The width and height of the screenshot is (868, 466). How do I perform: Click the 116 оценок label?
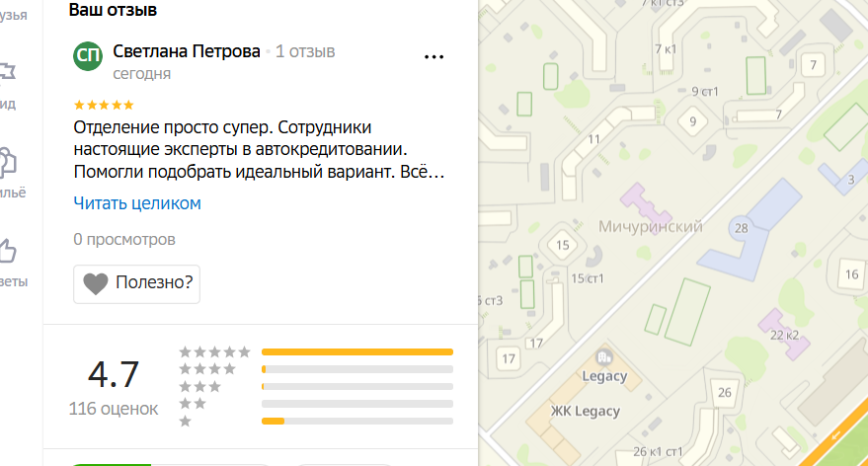114,409
